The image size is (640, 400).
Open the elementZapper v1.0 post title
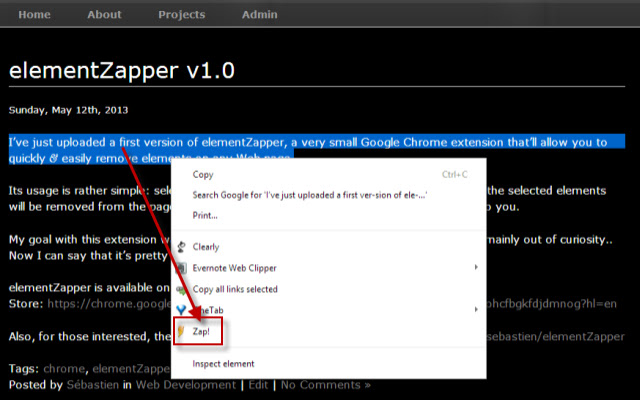(x=122, y=70)
